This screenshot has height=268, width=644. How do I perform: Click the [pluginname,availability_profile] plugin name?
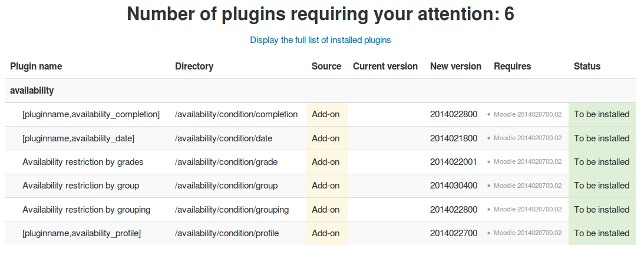(82, 233)
